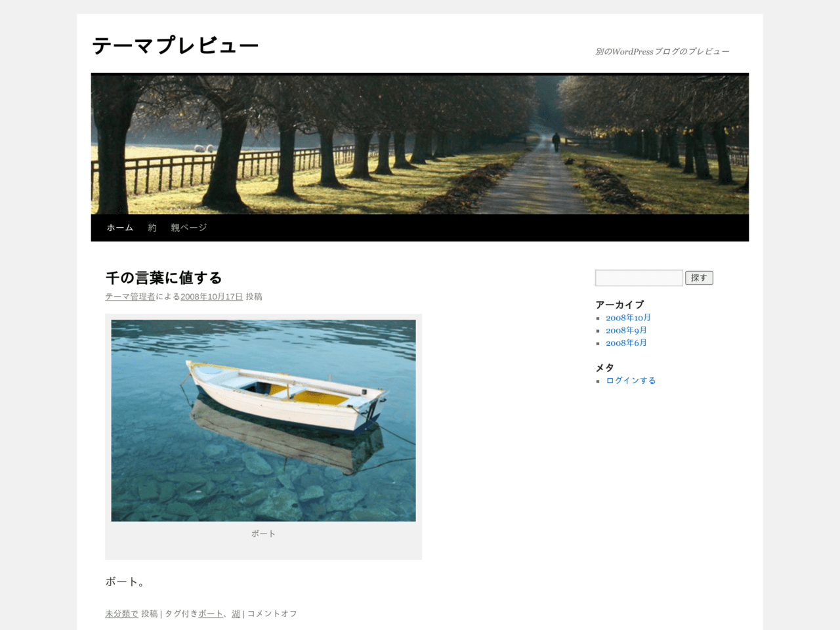The height and width of the screenshot is (630, 840).
Task: Open the 2008年9月 archive
Action: tap(626, 330)
